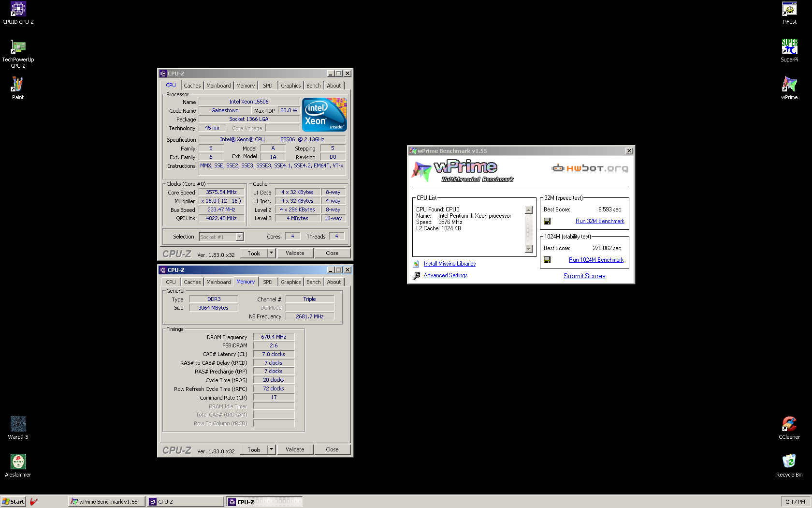Viewport: 812px width, 508px height.
Task: Open Tools dropdown arrow in bottom CPU-Z window
Action: click(x=272, y=449)
